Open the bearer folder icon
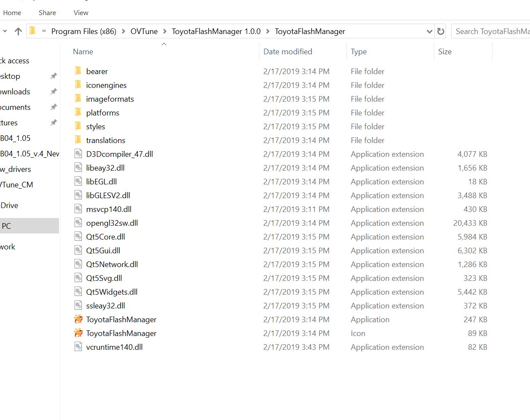The image size is (530, 420). pos(78,71)
